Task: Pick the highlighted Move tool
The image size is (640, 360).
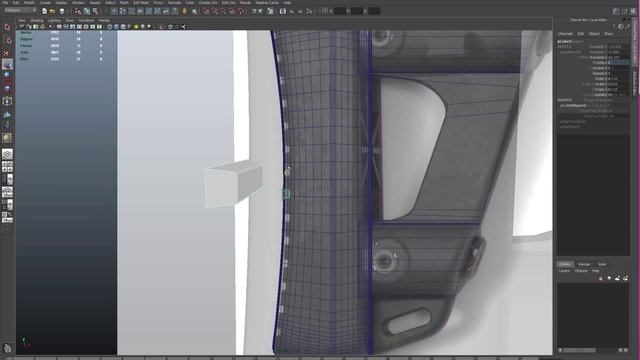Action: coord(7,64)
